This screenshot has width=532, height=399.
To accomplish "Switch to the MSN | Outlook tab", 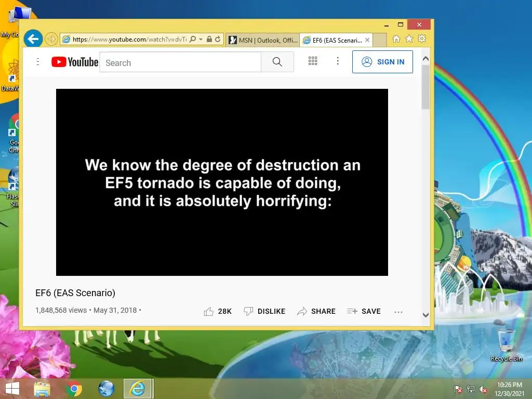I will [263, 40].
